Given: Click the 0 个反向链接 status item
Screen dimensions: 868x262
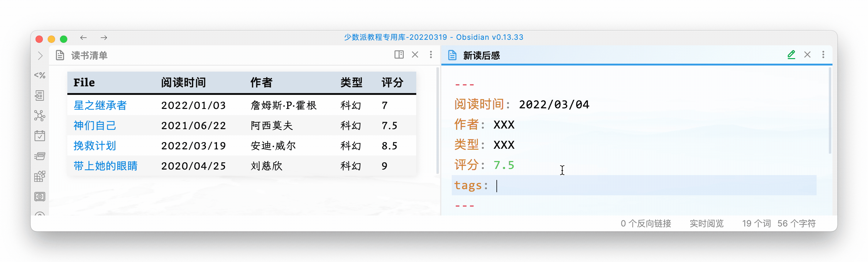Looking at the screenshot, I should click(x=645, y=223).
